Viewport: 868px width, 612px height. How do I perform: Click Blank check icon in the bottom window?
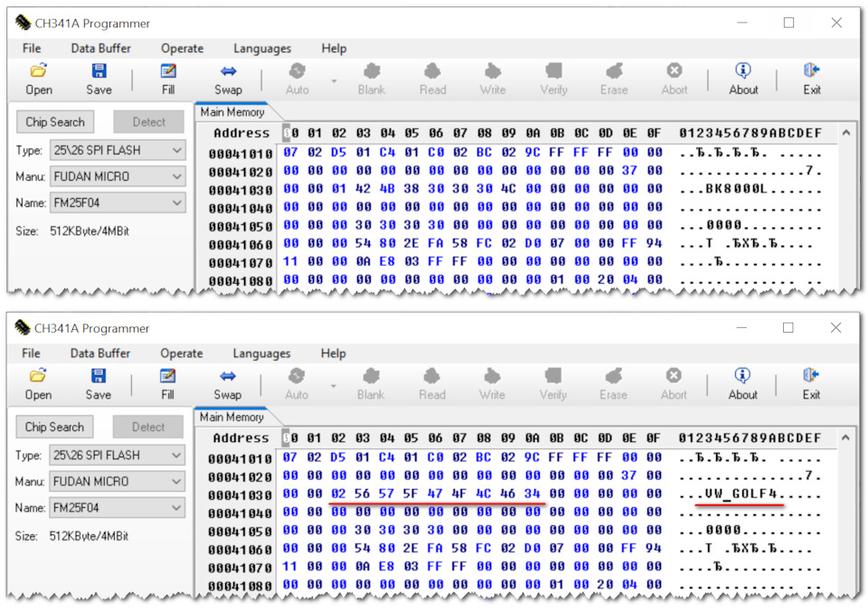tap(371, 384)
